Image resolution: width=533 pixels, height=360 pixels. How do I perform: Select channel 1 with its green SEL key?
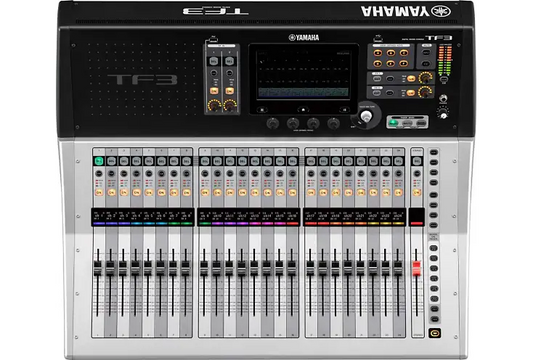coord(99,161)
